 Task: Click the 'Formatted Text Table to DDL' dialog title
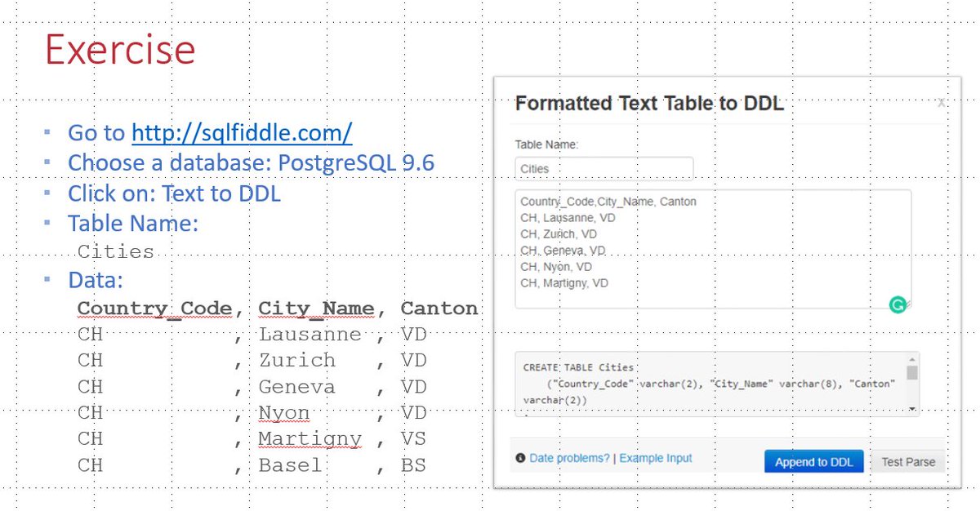pyautogui.click(x=649, y=104)
